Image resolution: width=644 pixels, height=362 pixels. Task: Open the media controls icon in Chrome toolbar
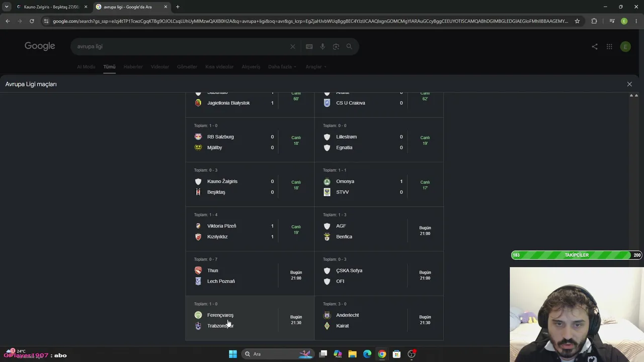pos(612,21)
